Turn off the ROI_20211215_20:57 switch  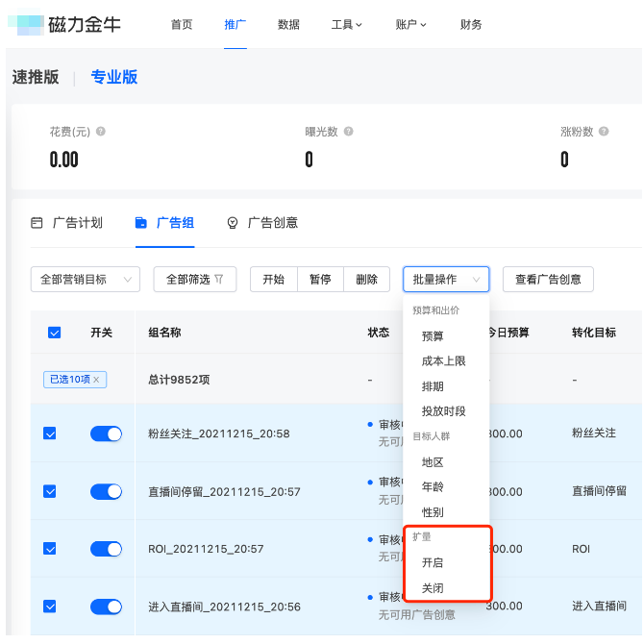pos(106,549)
